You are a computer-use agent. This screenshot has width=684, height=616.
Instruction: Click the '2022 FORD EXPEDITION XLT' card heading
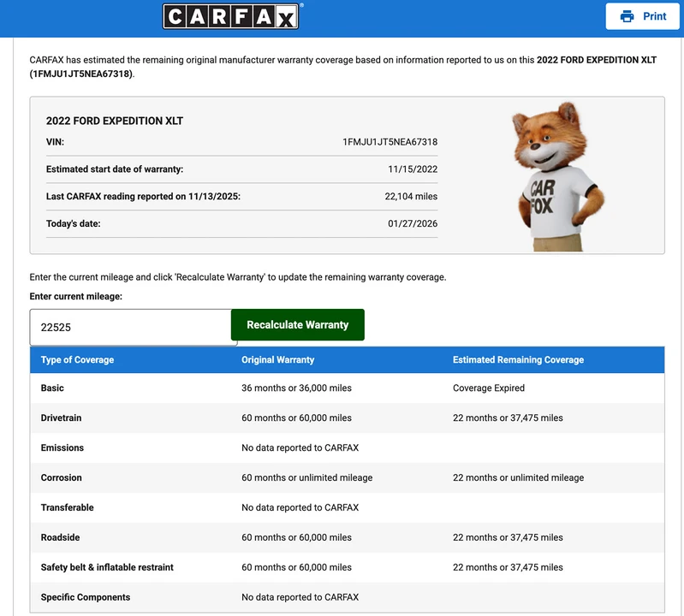115,121
